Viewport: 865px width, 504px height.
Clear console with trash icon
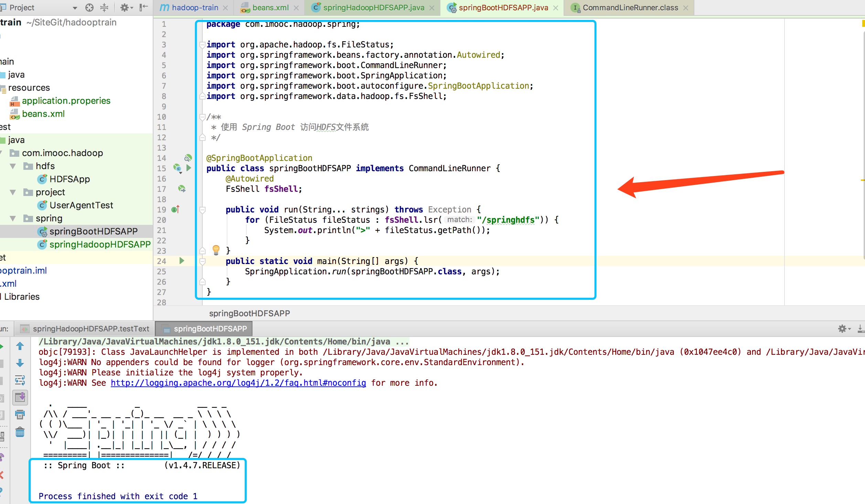(x=20, y=432)
